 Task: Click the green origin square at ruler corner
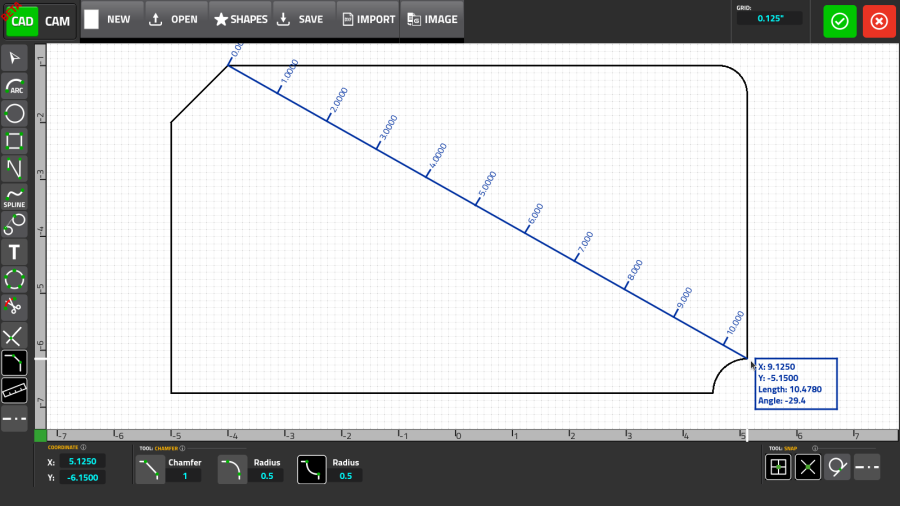[40, 435]
